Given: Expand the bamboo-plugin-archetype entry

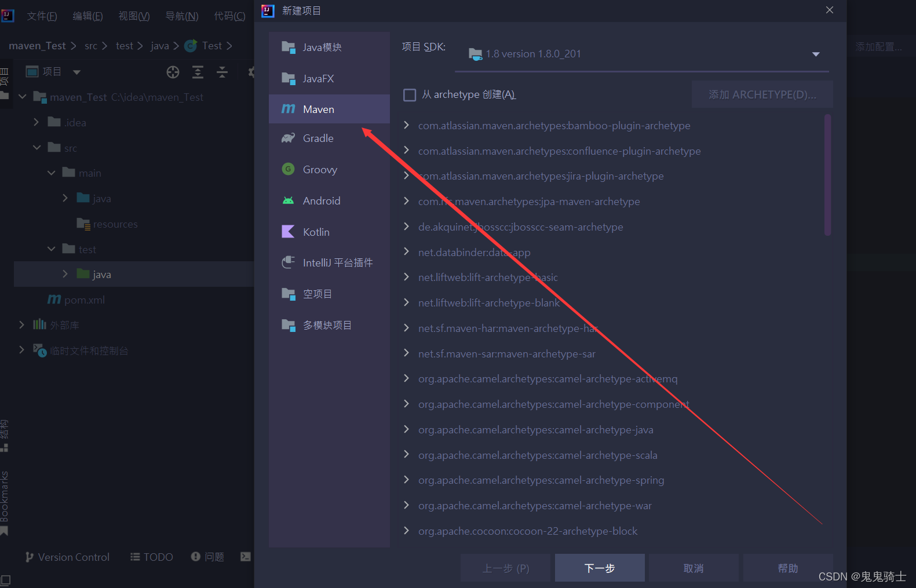Looking at the screenshot, I should [406, 125].
